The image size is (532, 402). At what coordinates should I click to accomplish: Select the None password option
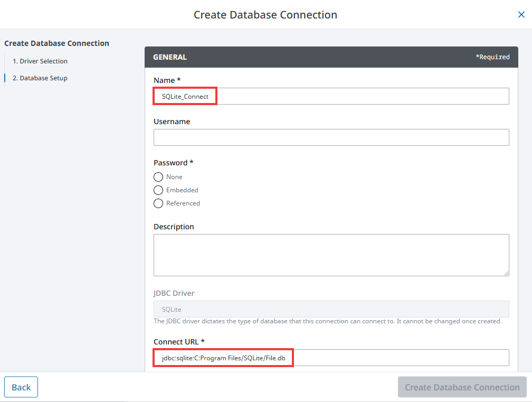[x=158, y=177]
